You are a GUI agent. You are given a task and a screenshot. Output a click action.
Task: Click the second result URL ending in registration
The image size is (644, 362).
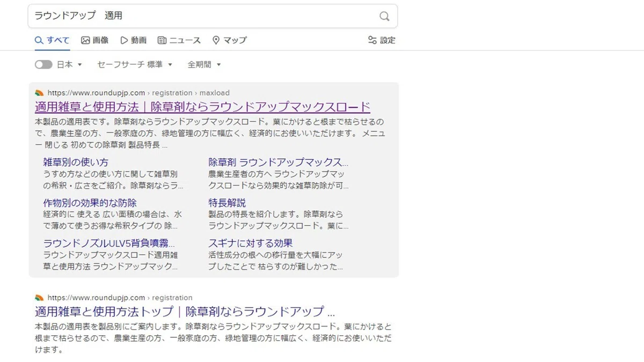[x=120, y=298]
